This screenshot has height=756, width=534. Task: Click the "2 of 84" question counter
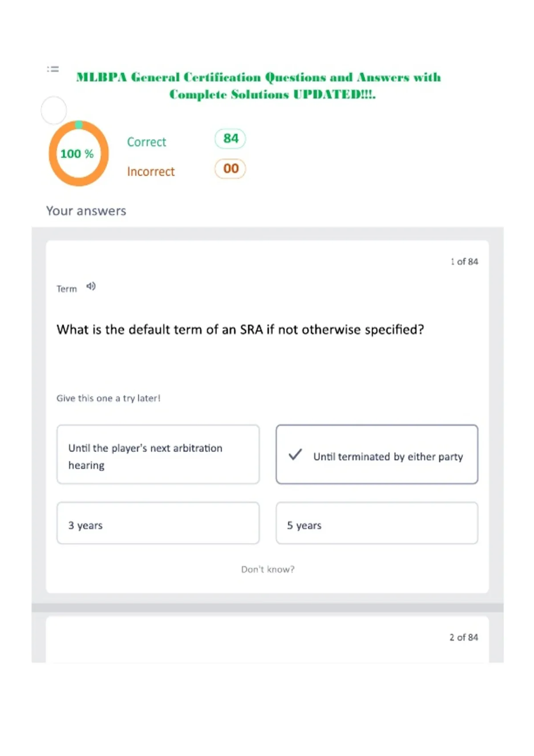(x=464, y=637)
